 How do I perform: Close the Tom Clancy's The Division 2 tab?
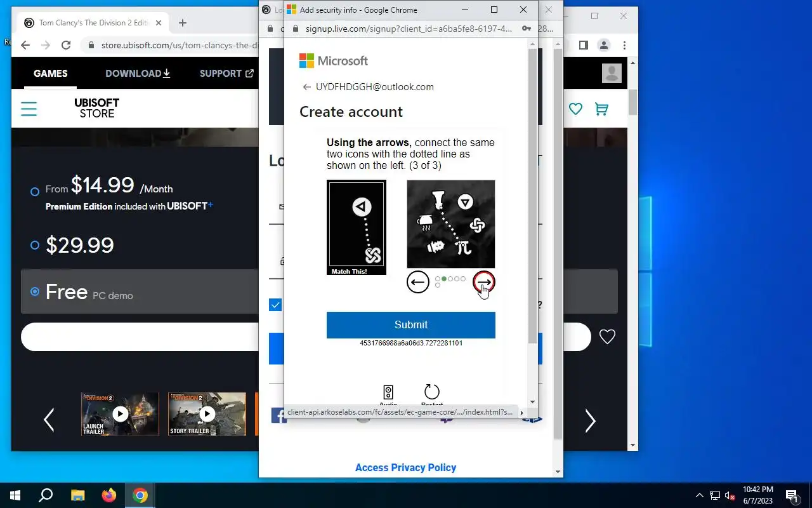159,23
